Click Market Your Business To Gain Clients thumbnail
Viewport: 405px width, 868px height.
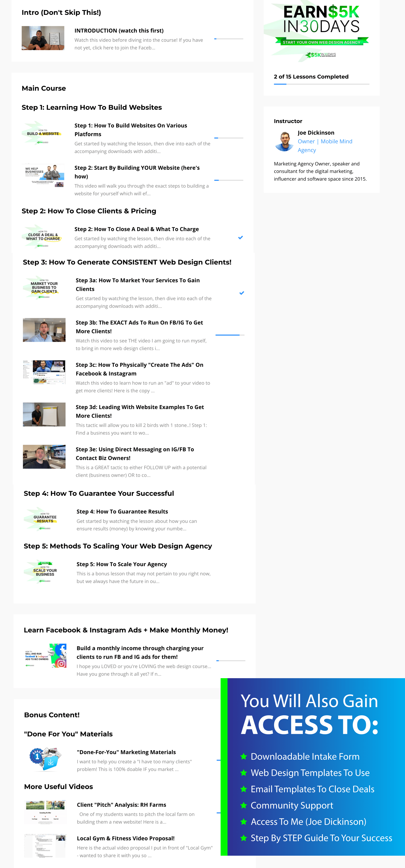pyautogui.click(x=44, y=288)
